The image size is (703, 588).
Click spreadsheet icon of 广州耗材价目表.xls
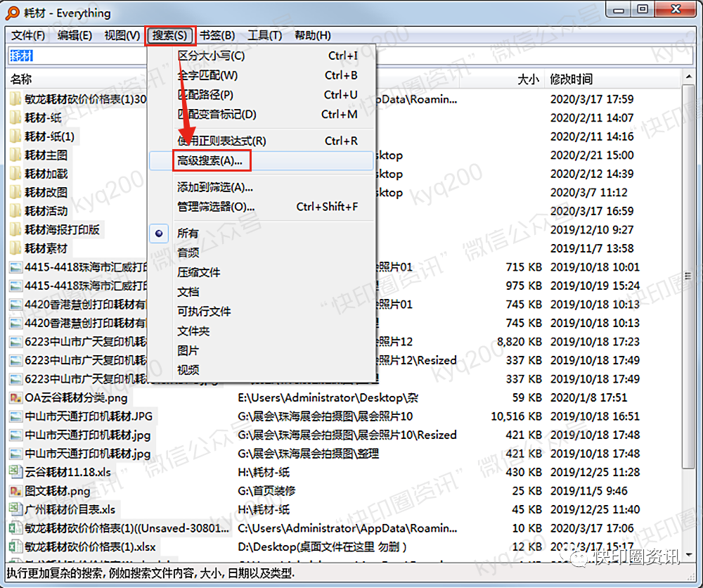(15, 509)
